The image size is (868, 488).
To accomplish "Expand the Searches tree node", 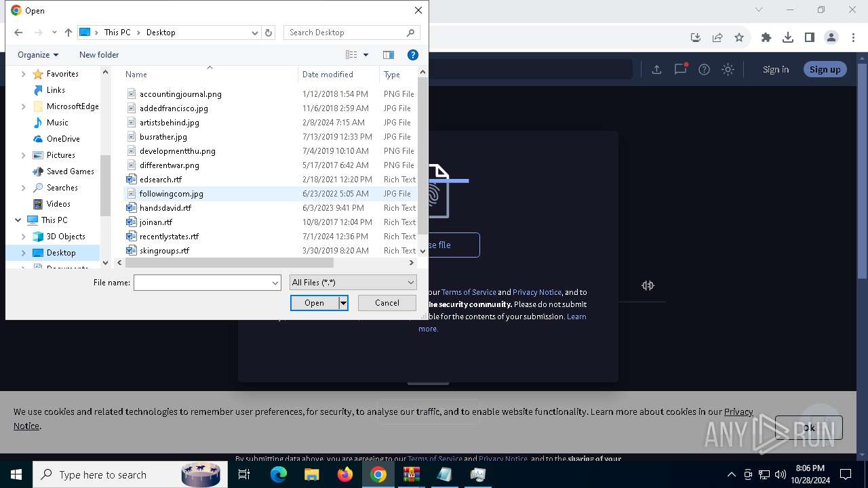I will 24,188.
